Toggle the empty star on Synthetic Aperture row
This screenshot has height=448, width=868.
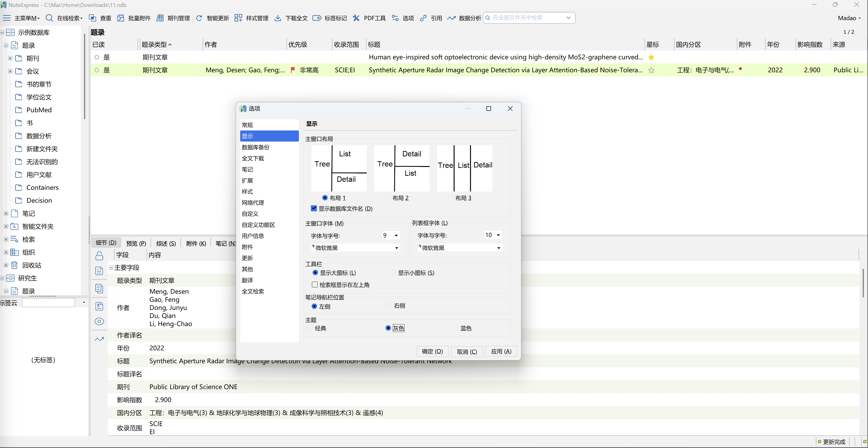point(651,70)
